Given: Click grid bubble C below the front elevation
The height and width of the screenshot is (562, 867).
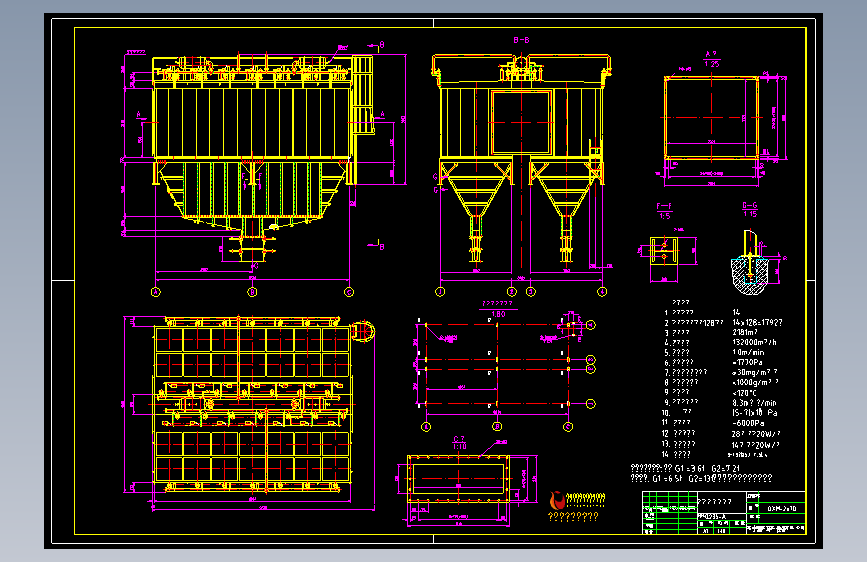Looking at the screenshot, I should 349,292.
